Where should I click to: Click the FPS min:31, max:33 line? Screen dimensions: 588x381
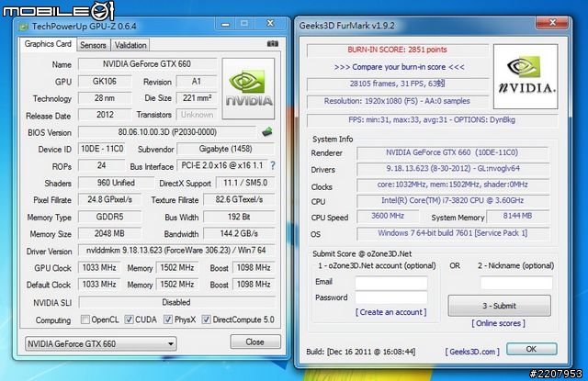[x=432, y=120]
